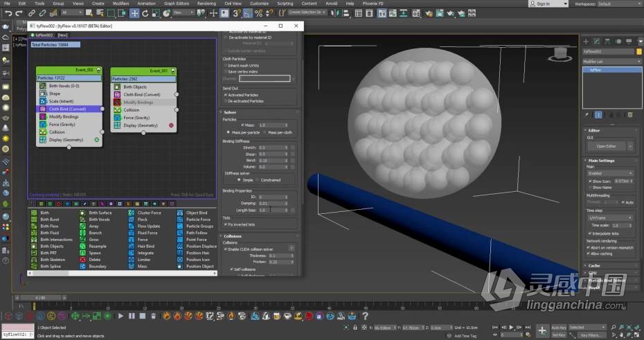Toggle Inherit mesh UVWs checkbox
The image size is (644, 340).
226,66
